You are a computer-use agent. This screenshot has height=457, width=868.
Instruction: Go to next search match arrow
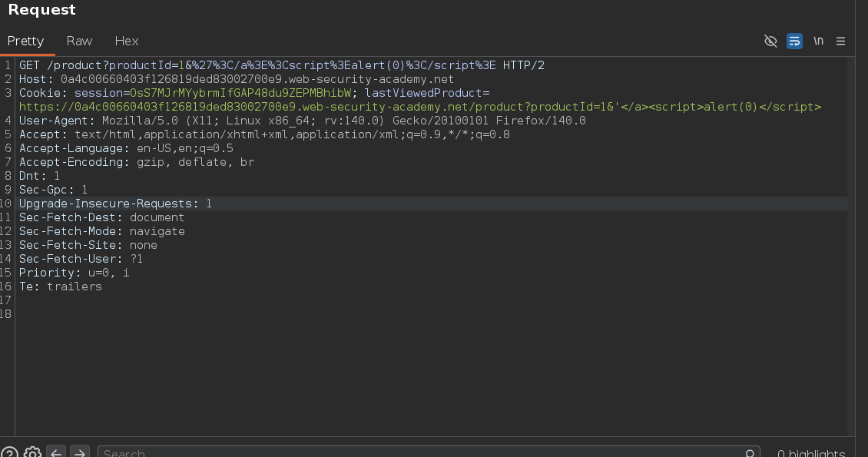(x=80, y=453)
